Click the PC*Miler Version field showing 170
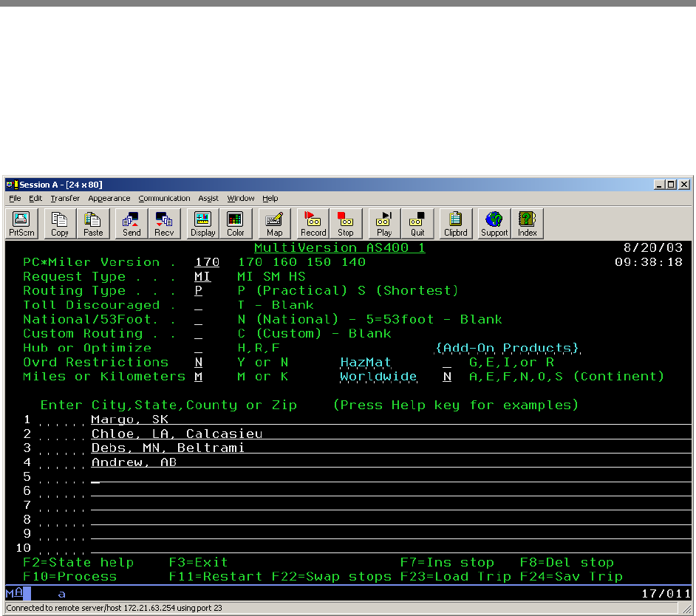696x616 pixels. [x=207, y=262]
